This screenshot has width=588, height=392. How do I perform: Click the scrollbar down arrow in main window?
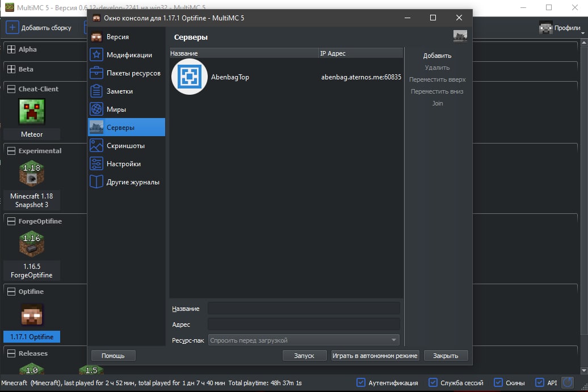[584, 370]
